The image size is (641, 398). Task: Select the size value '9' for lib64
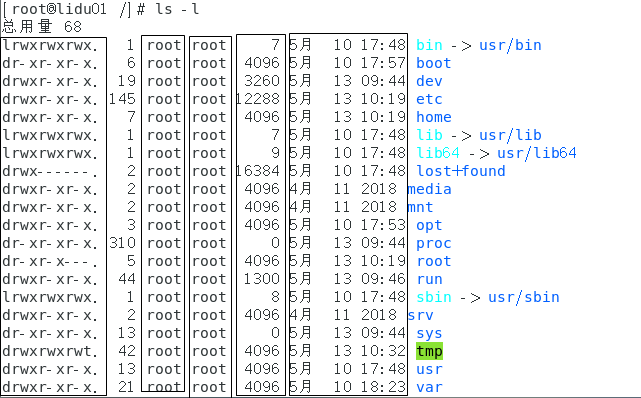276,153
